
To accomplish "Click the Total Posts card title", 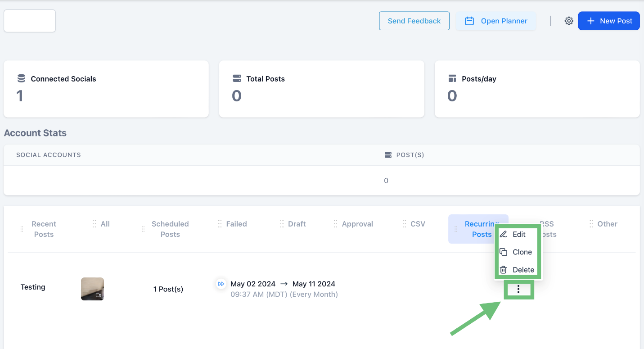I will click(x=266, y=79).
